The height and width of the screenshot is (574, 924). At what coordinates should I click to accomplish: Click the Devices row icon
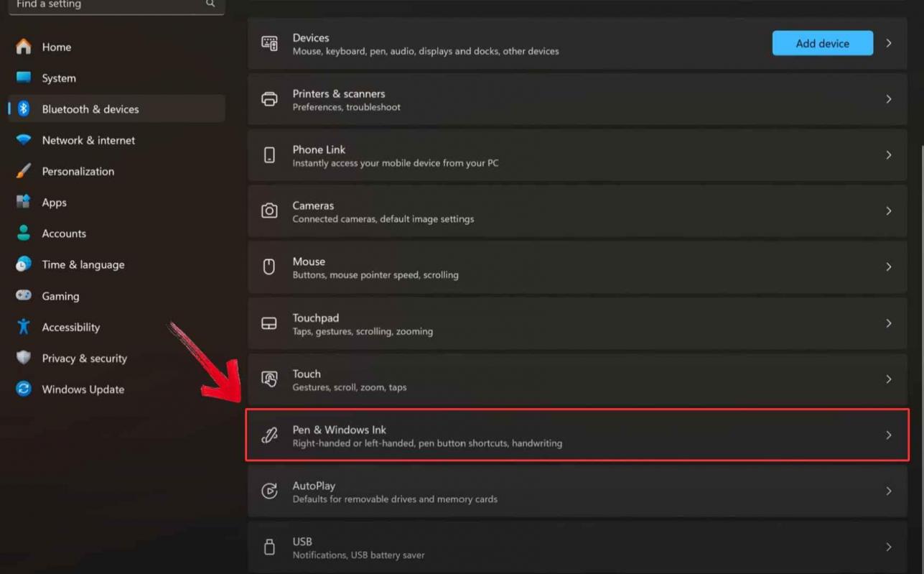click(x=269, y=43)
